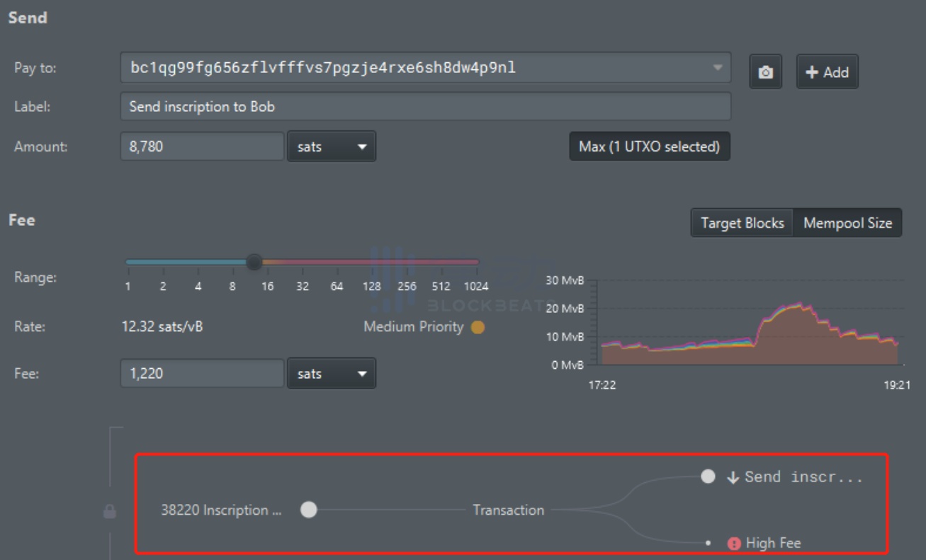Click the lock icon beside inscription UTXO
Screen dimensions: 926x560
(x=110, y=511)
